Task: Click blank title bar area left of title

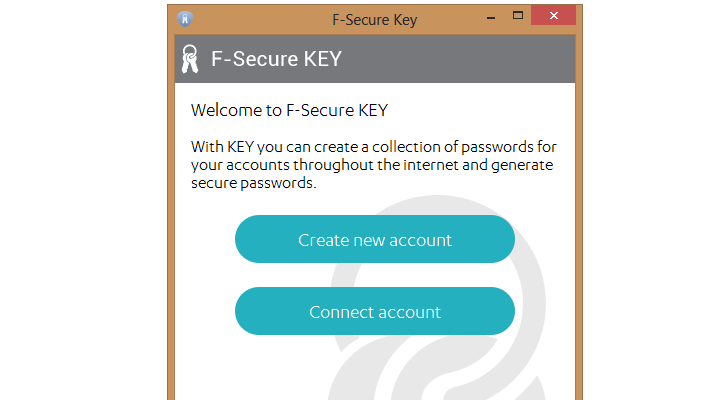Action: pyautogui.click(x=260, y=19)
